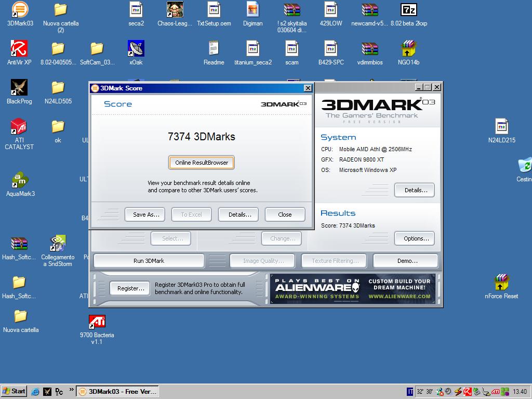Click Close in the 3DMark Score dialog
This screenshot has width=532, height=399.
click(x=285, y=215)
